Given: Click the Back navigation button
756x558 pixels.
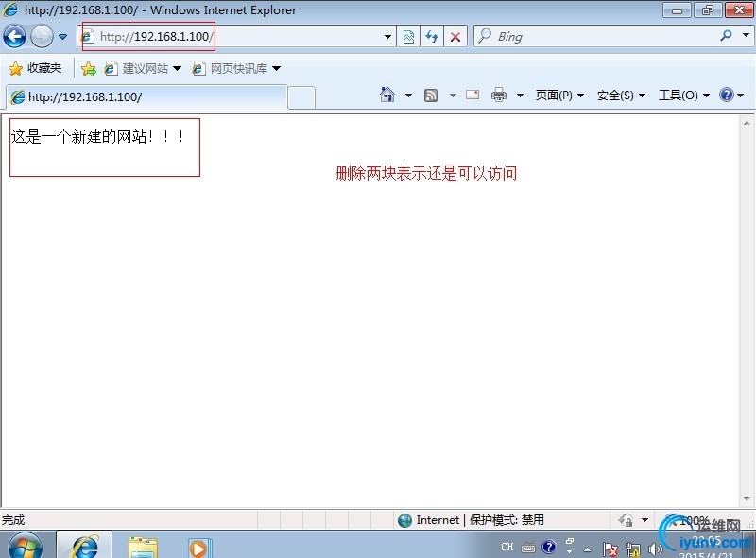Looking at the screenshot, I should (x=14, y=36).
